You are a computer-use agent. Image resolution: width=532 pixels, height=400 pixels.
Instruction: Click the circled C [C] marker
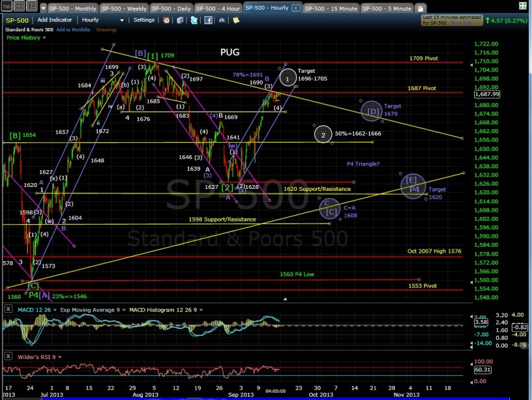pos(330,208)
